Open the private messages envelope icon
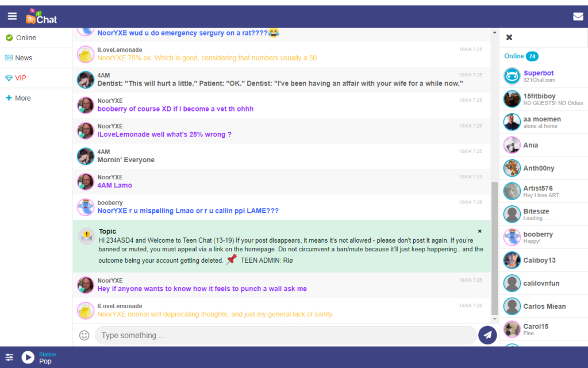 (578, 17)
